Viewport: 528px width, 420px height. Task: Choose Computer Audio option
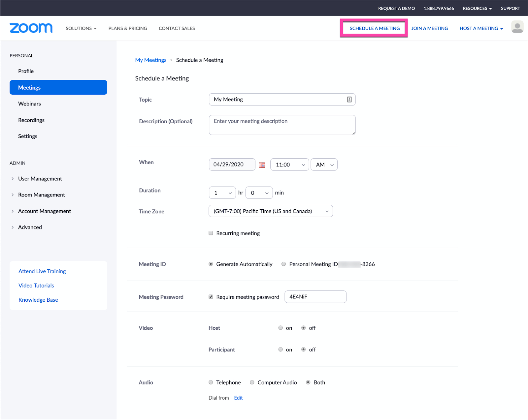[x=252, y=382]
